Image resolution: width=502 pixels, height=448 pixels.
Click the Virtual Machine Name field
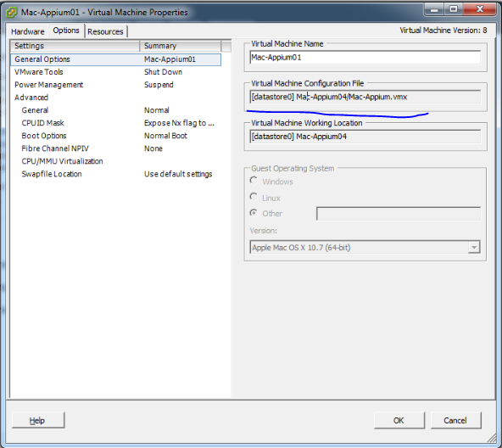[365, 58]
